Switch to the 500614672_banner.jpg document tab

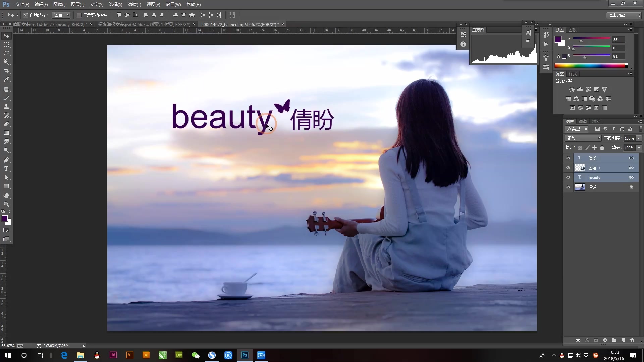[240, 24]
